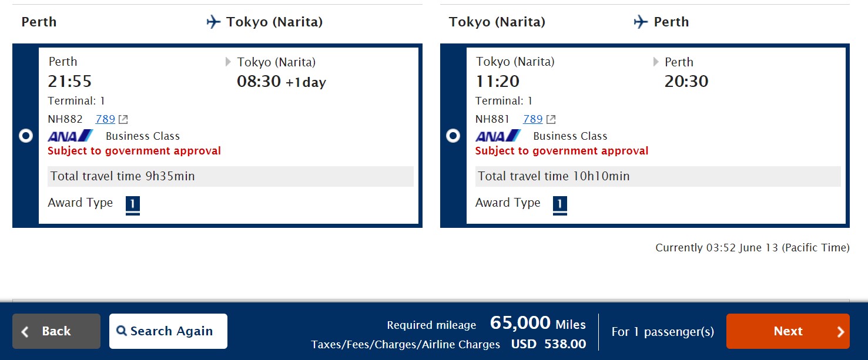Click the Back button
This screenshot has height=360, width=868.
pos(56,331)
